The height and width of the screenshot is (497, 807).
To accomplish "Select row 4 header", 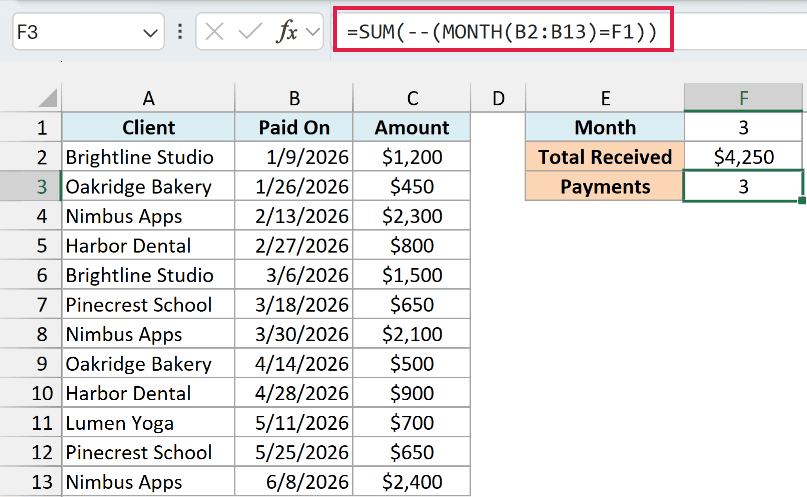I will pos(31,216).
